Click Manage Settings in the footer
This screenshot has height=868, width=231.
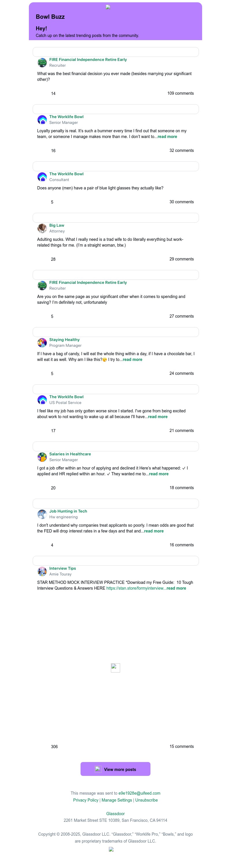(117, 800)
